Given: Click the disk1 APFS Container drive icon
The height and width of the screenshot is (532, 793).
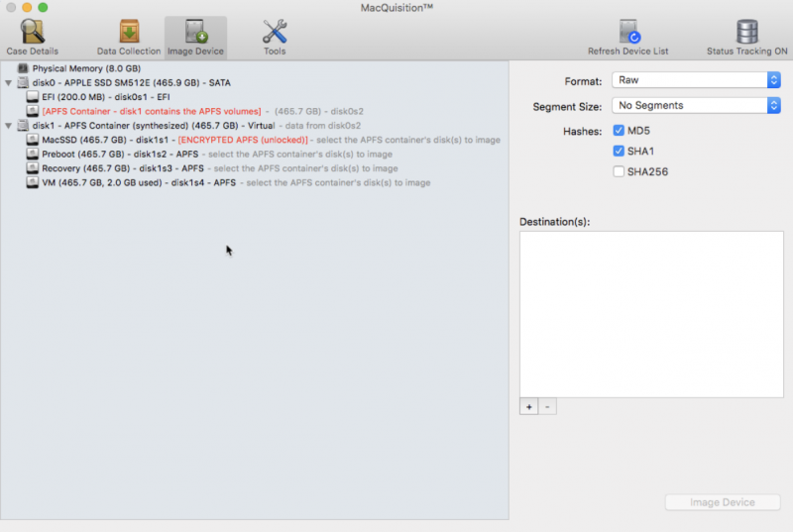Looking at the screenshot, I should [x=23, y=125].
